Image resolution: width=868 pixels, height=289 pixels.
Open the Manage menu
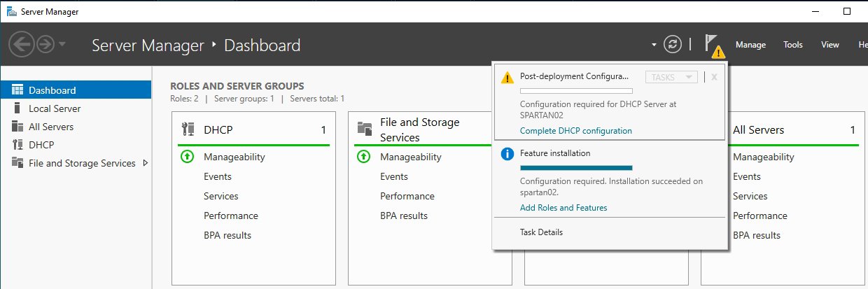pyautogui.click(x=750, y=45)
